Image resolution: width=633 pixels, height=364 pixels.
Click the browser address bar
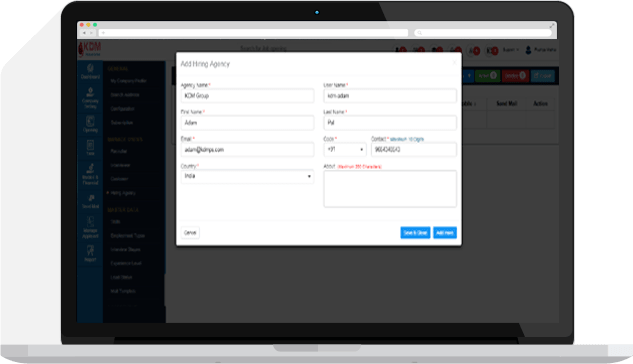(253, 33)
